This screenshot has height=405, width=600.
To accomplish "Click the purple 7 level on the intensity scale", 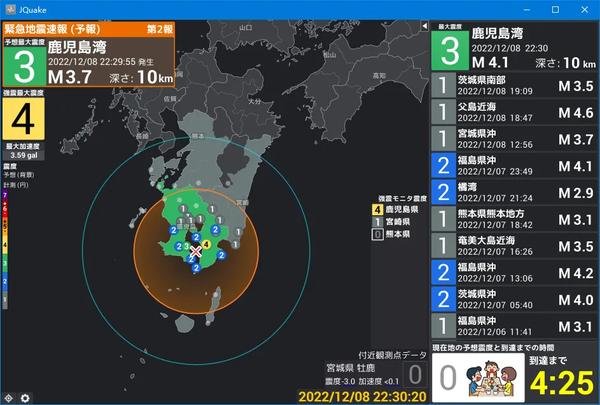I will coord(5,195).
